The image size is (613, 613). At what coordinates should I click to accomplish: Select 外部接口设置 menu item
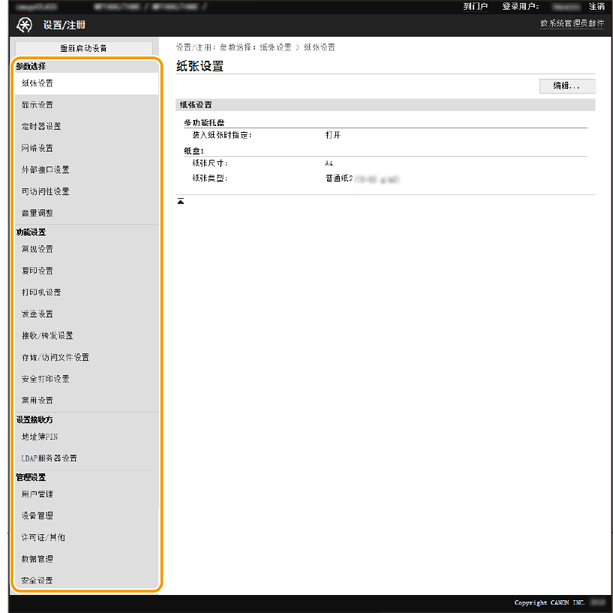(46, 170)
